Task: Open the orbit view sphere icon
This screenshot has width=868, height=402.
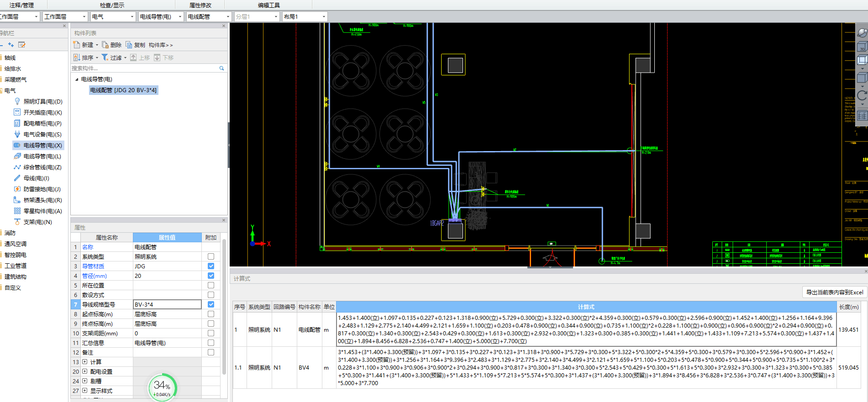Action: [862, 33]
